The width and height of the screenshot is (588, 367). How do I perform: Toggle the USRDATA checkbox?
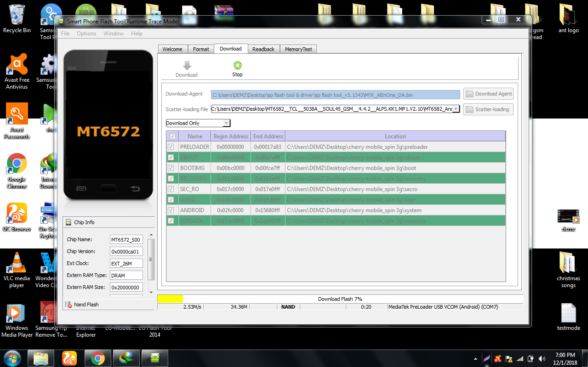171,221
